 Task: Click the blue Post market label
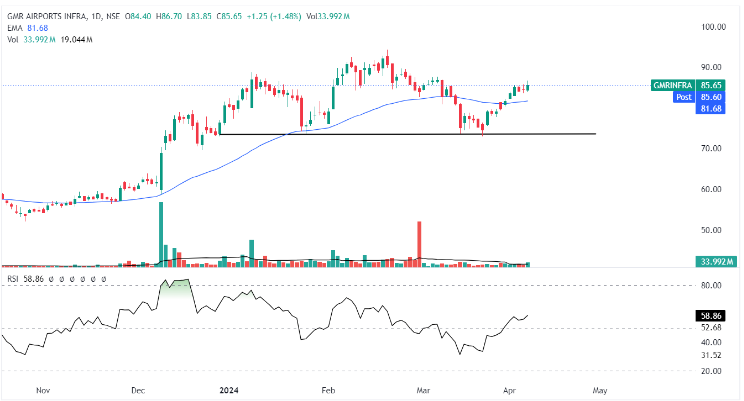pyautogui.click(x=685, y=97)
